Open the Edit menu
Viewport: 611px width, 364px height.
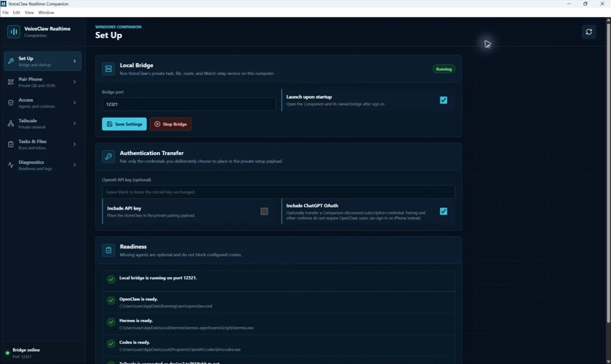tap(16, 12)
